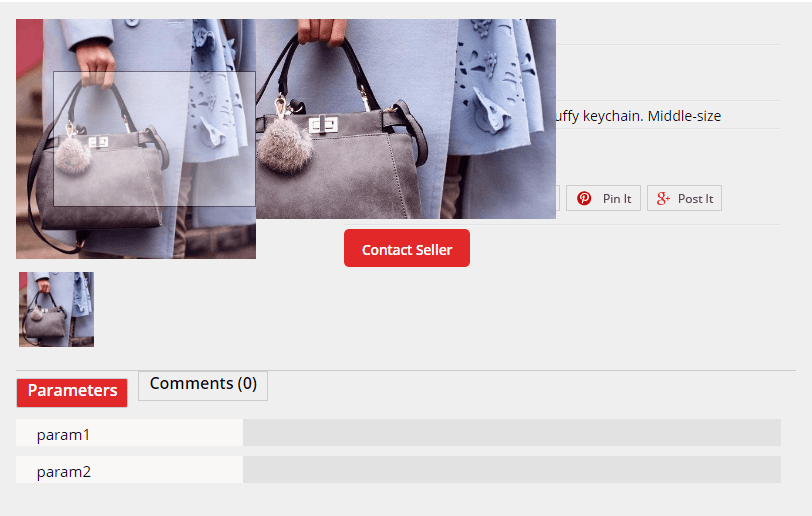Click the Pinterest logo icon
This screenshot has height=516, width=812.
click(x=584, y=198)
